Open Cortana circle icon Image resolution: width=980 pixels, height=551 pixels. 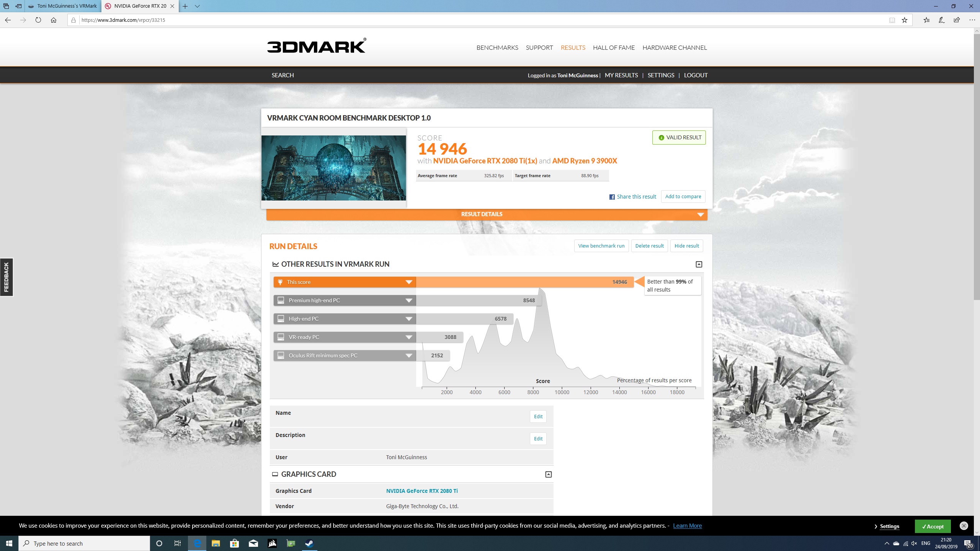pos(159,543)
